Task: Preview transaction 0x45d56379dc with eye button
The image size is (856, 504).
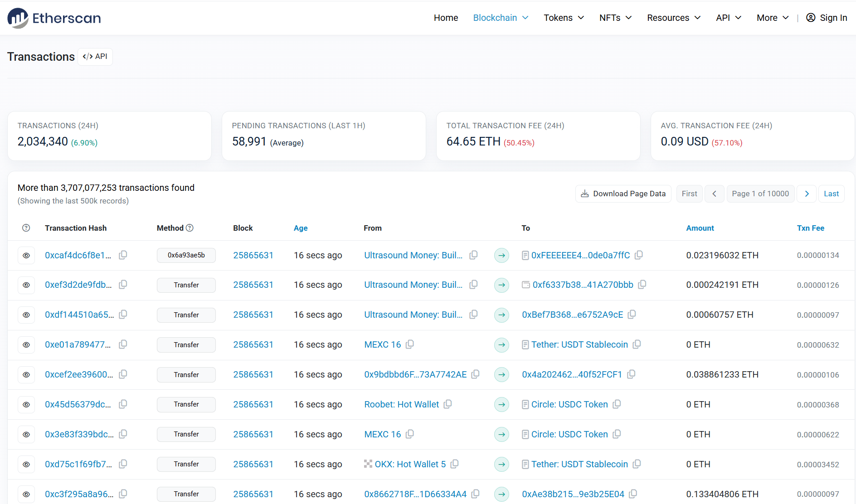Action: [x=26, y=405]
